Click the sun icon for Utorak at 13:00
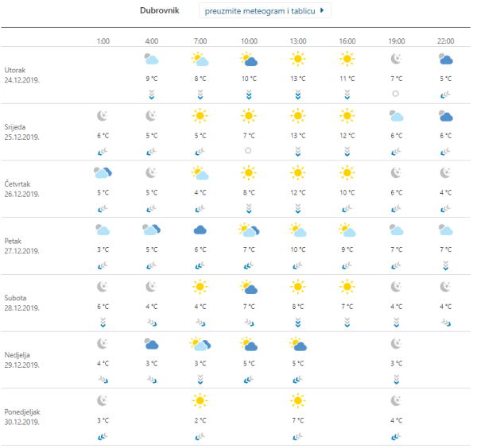Viewport: 477px width, 448px height. (x=298, y=60)
